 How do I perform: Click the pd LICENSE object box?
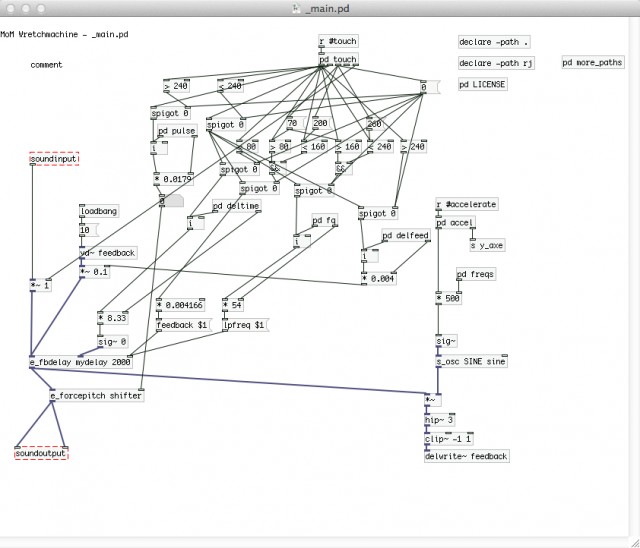coord(482,84)
